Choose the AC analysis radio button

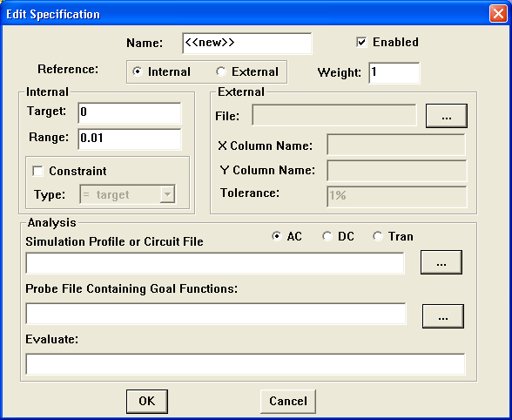277,236
